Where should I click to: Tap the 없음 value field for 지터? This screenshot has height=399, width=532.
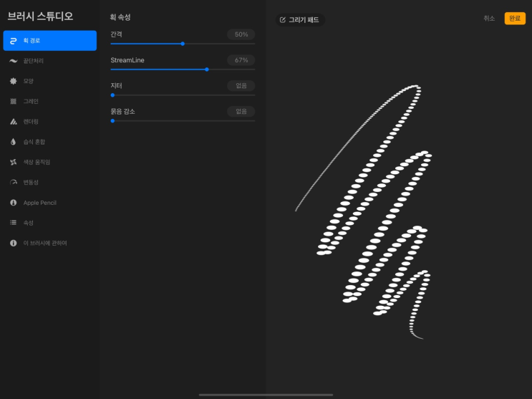(241, 85)
